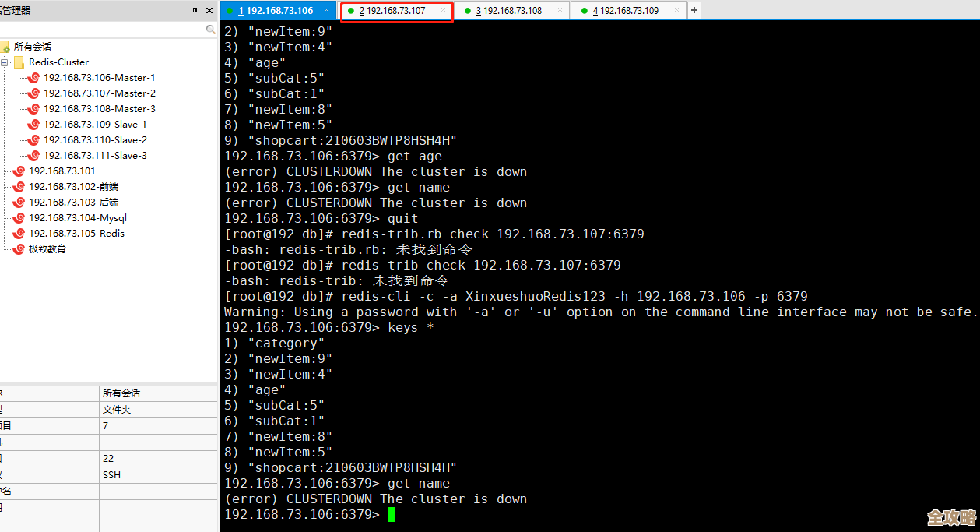Open session 192.168.73.106-Master-1
980x532 pixels.
point(99,78)
